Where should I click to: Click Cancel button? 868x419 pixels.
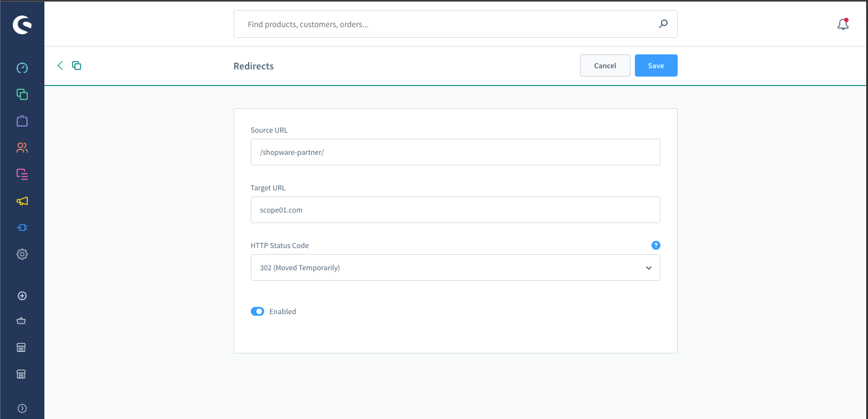pyautogui.click(x=605, y=65)
